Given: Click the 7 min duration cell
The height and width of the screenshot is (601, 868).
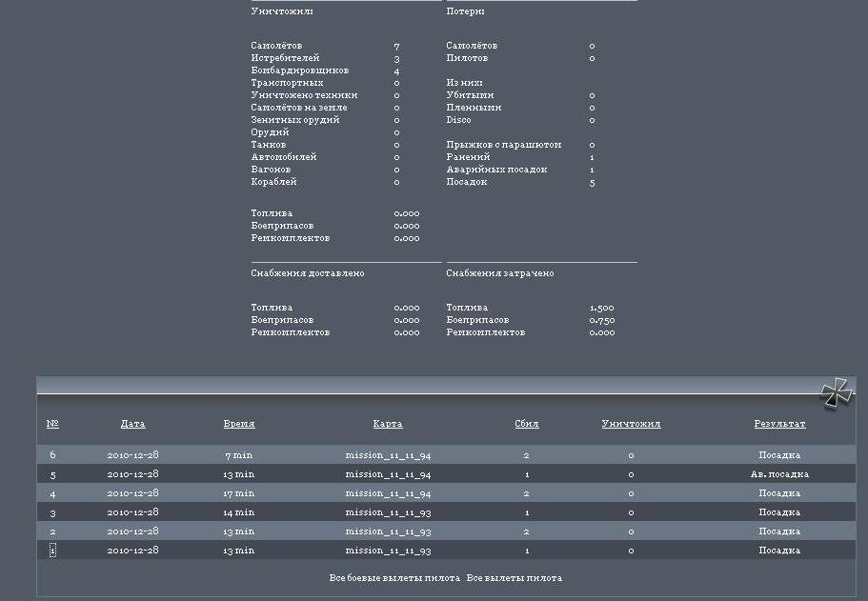Looking at the screenshot, I should pyautogui.click(x=239, y=455).
